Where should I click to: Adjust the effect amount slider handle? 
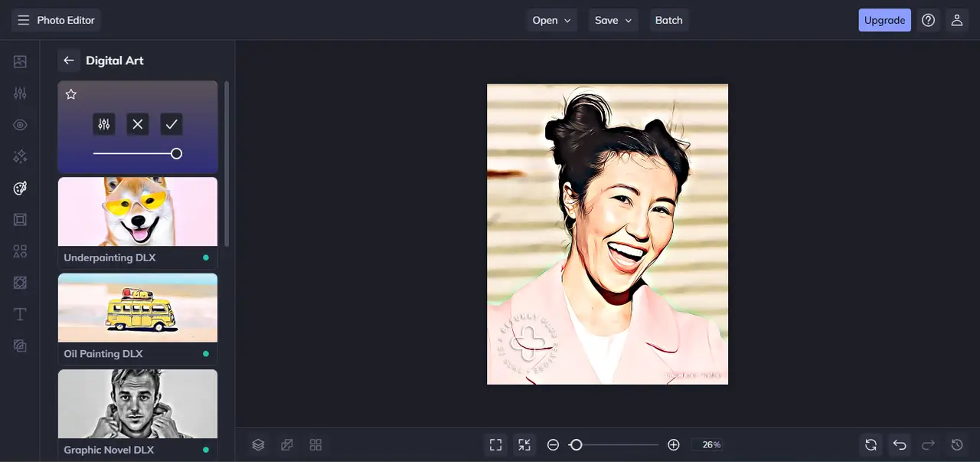[176, 153]
